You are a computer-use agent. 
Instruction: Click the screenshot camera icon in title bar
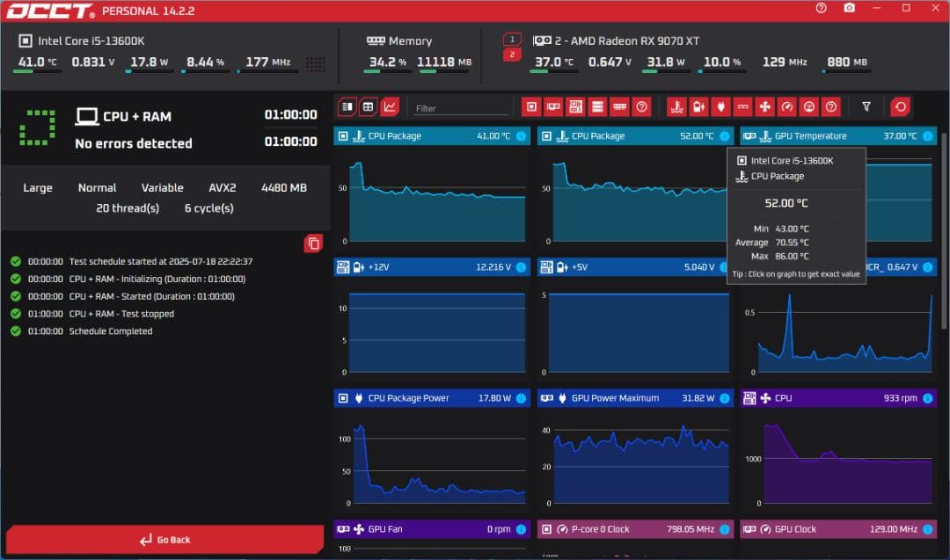pyautogui.click(x=849, y=8)
